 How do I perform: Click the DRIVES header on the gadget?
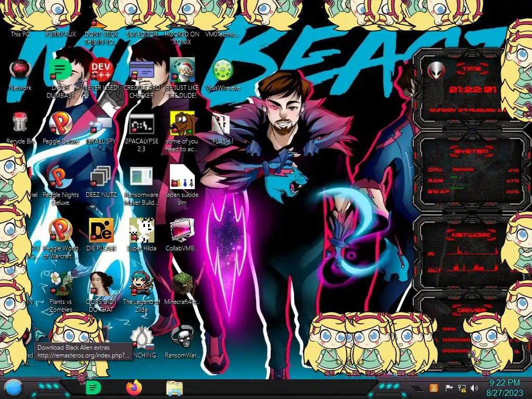[472, 310]
